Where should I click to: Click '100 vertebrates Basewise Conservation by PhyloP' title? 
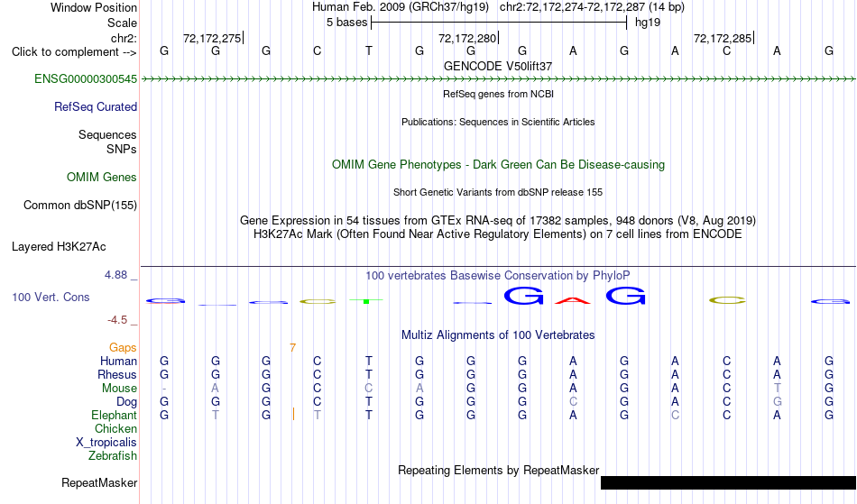[x=498, y=276]
